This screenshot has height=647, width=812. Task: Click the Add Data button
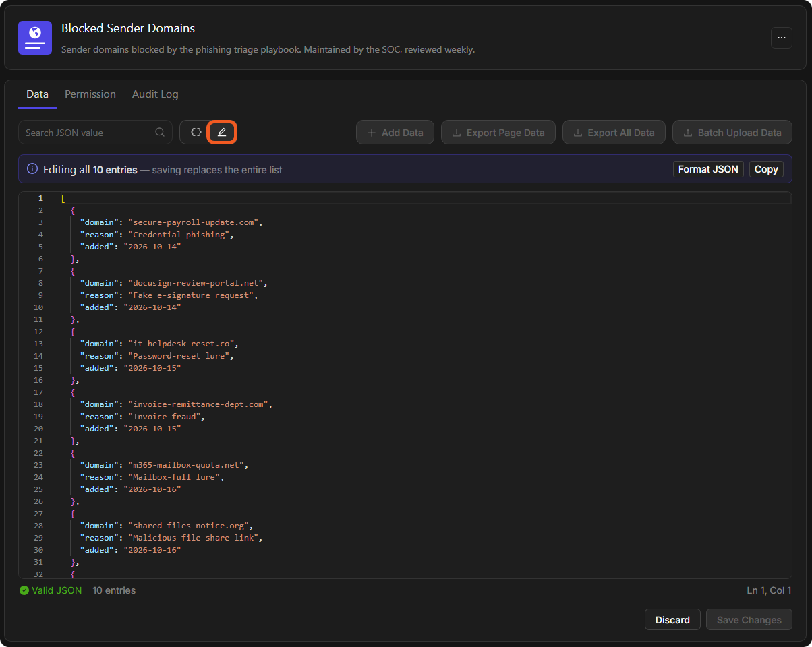click(395, 132)
